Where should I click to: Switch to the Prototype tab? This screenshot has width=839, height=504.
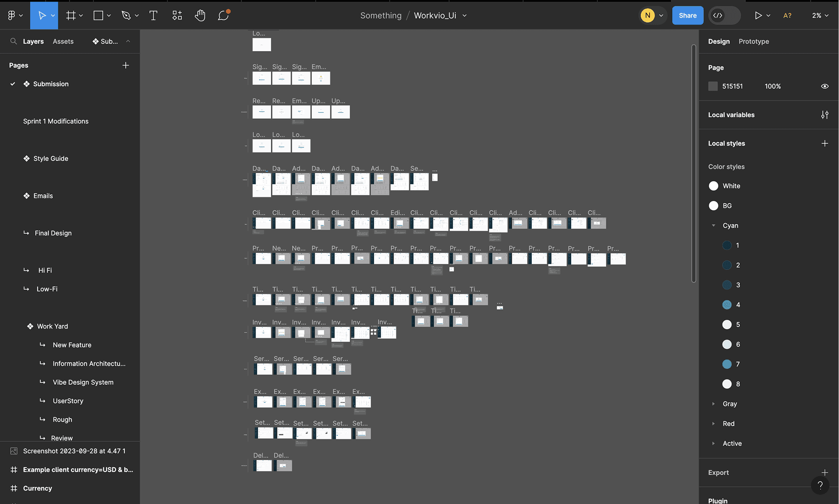point(754,41)
